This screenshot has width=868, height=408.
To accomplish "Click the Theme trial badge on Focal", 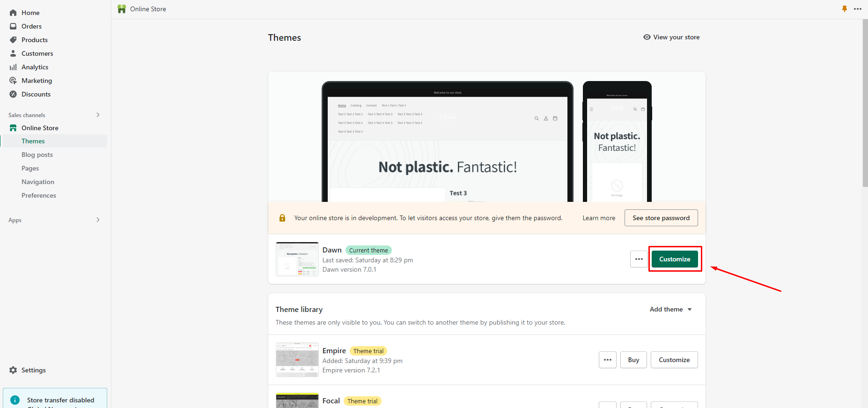I will tap(362, 401).
